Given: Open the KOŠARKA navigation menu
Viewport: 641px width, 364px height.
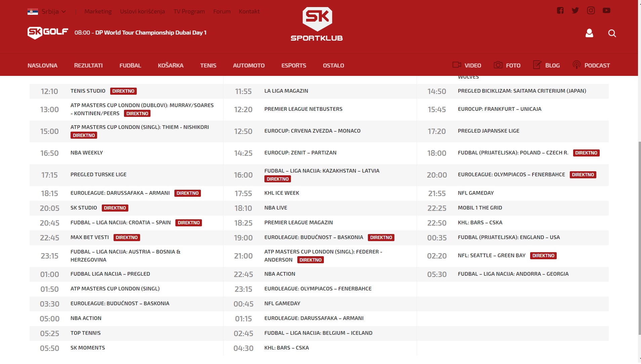Looking at the screenshot, I should point(170,65).
